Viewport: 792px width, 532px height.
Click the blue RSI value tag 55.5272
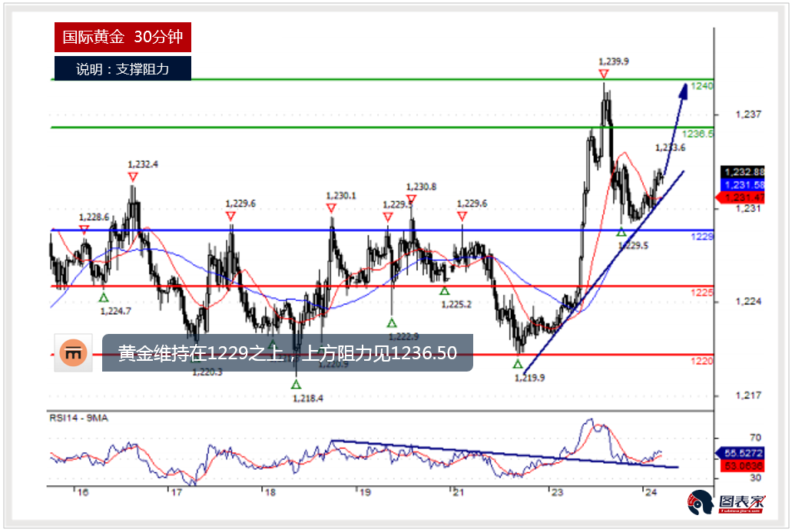click(741, 453)
